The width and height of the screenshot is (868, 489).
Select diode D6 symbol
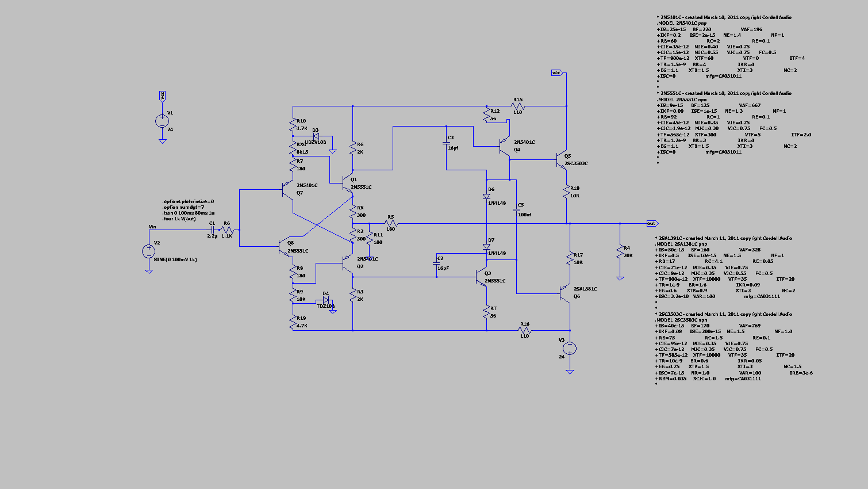tap(487, 196)
